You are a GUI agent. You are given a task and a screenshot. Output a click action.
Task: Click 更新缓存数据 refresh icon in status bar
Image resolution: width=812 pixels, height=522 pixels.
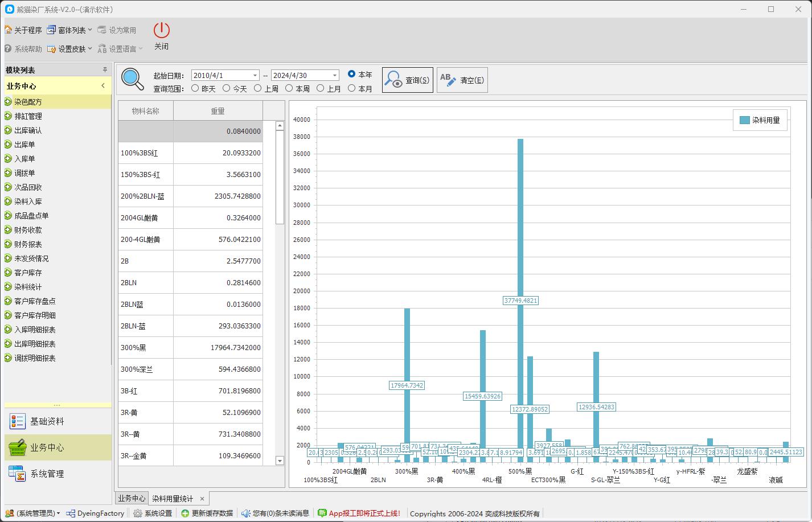[x=186, y=513]
